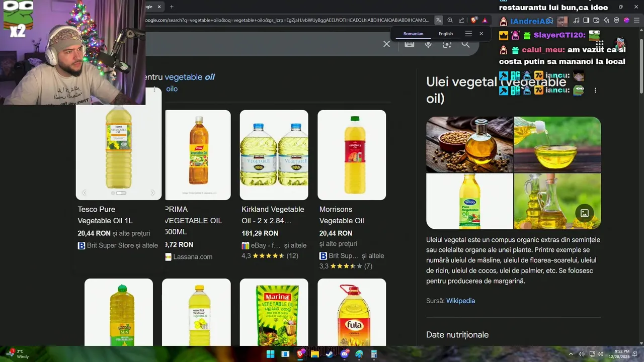The height and width of the screenshot is (362, 644).
Task: Click the browser address bar URL
Action: tap(287, 20)
